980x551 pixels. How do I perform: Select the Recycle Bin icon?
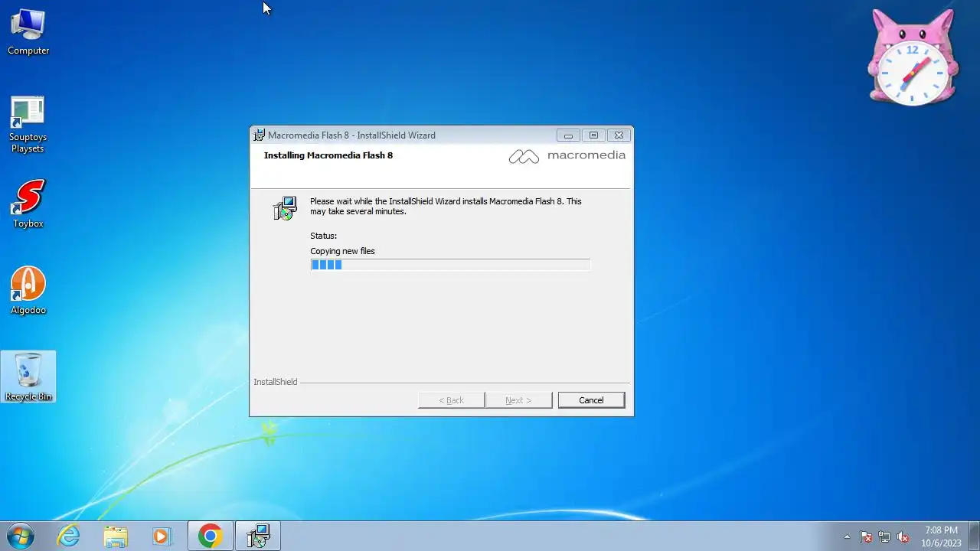coord(28,377)
